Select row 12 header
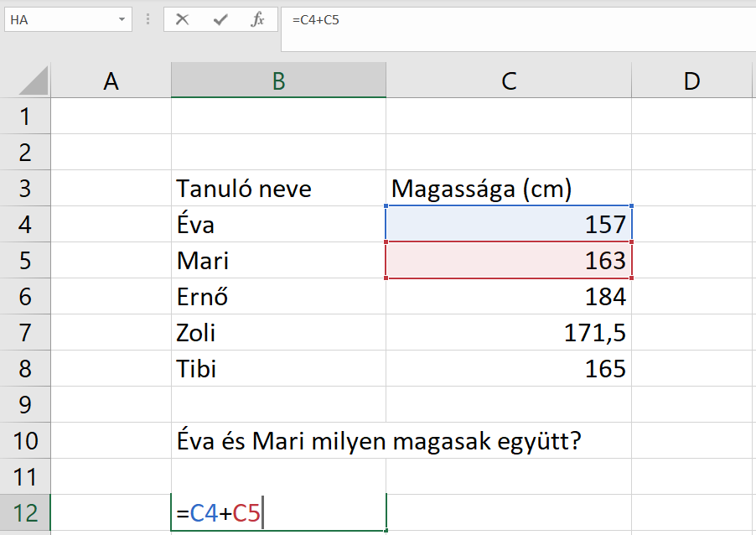The height and width of the screenshot is (535, 756). point(25,513)
